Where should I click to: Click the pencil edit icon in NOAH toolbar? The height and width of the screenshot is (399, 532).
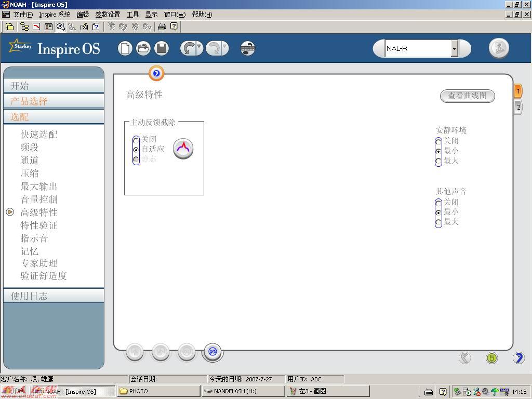point(84,26)
